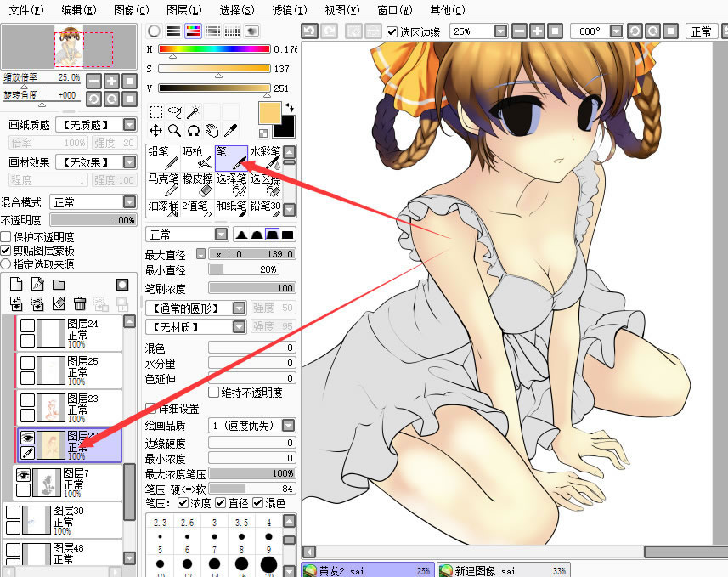
Task: Select the 橡皮擦 eraser tool
Action: [x=197, y=185]
